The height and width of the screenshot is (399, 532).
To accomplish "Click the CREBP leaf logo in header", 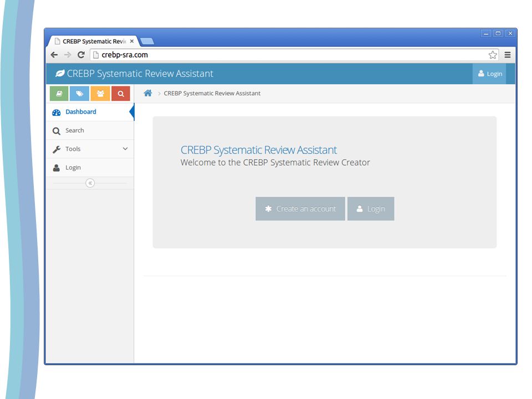I will (x=60, y=73).
